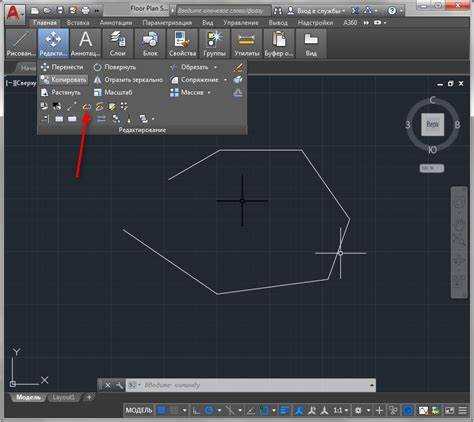474x422 pixels.
Task: Click the Edit Array icon in Редактирование panel
Action: (x=124, y=107)
